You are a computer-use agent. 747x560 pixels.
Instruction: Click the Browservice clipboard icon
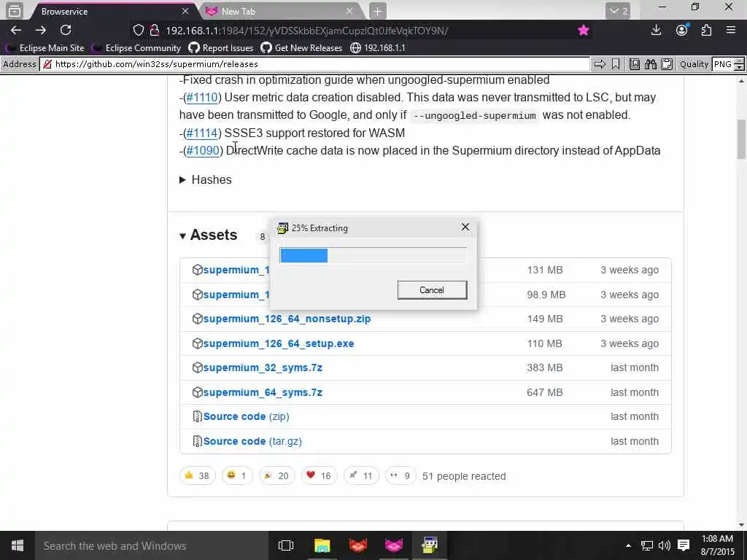pyautogui.click(x=667, y=64)
